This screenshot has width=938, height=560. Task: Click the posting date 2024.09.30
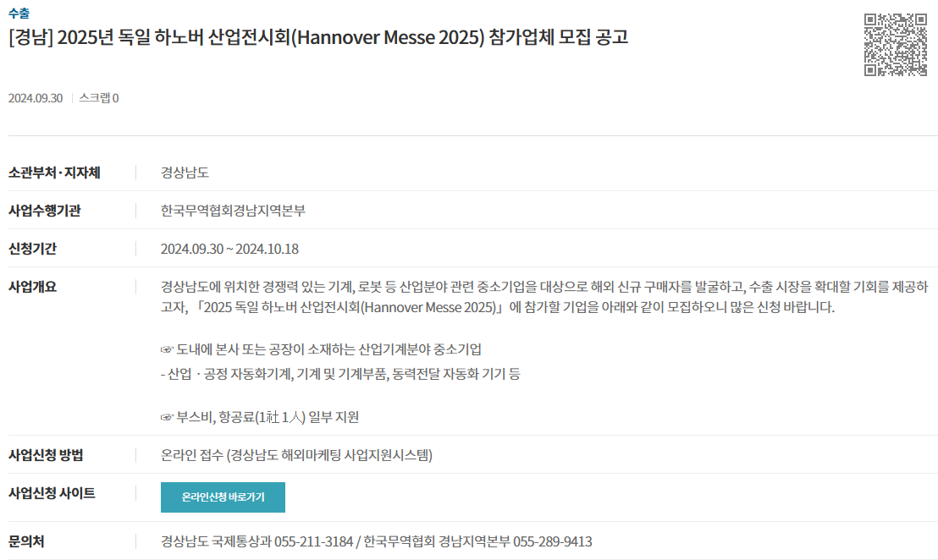tap(36, 98)
